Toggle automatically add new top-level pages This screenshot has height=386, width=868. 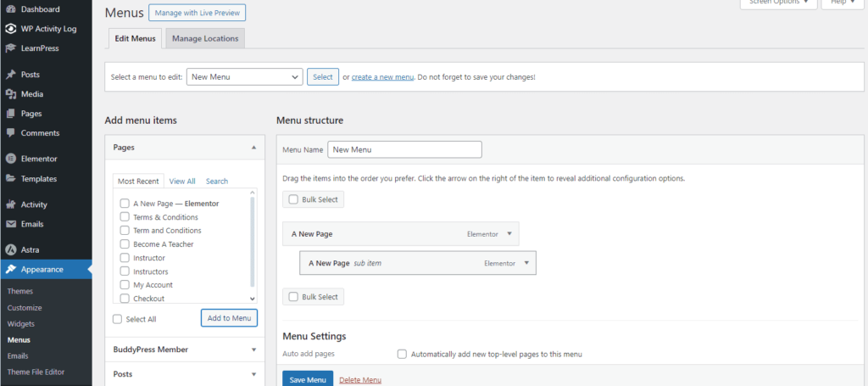402,354
